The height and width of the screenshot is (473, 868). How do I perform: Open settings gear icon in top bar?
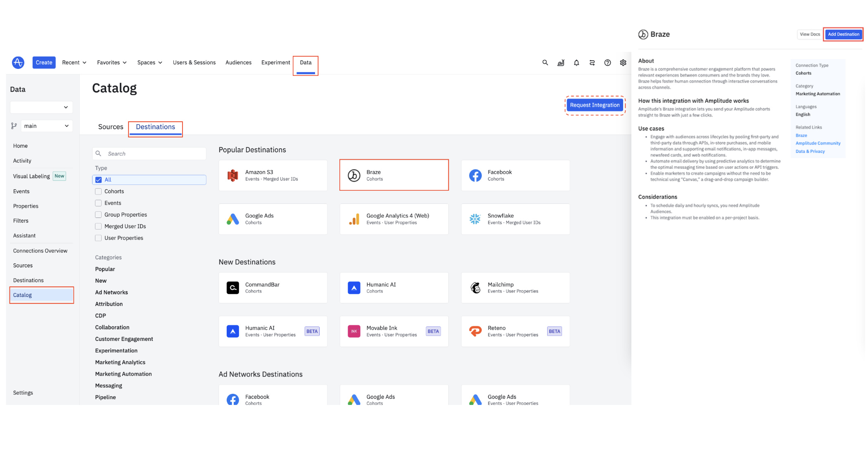pos(623,63)
